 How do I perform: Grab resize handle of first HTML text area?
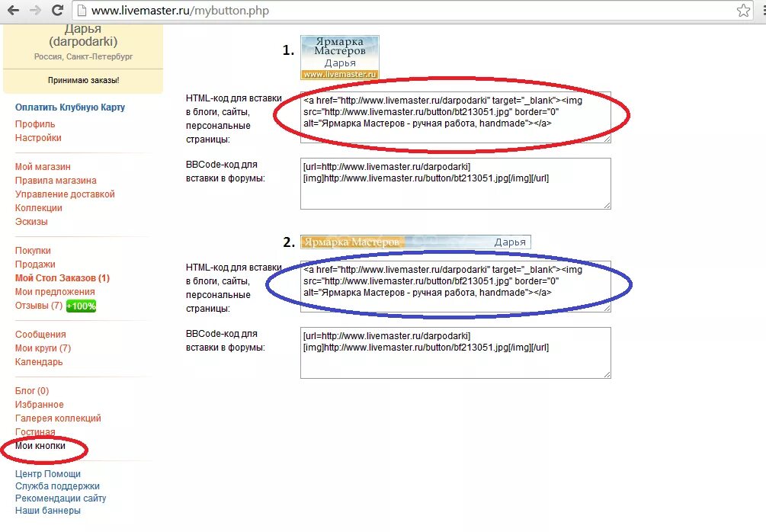(607, 139)
